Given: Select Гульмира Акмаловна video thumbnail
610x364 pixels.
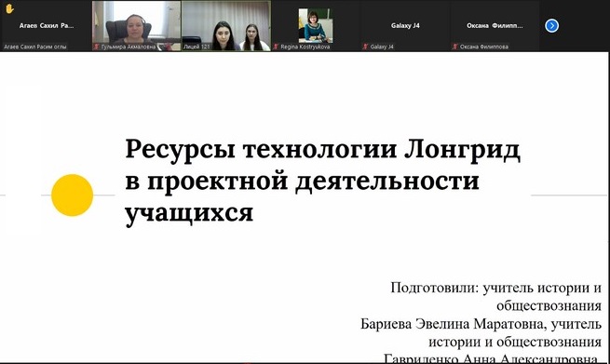Looking at the screenshot, I should point(137,26).
